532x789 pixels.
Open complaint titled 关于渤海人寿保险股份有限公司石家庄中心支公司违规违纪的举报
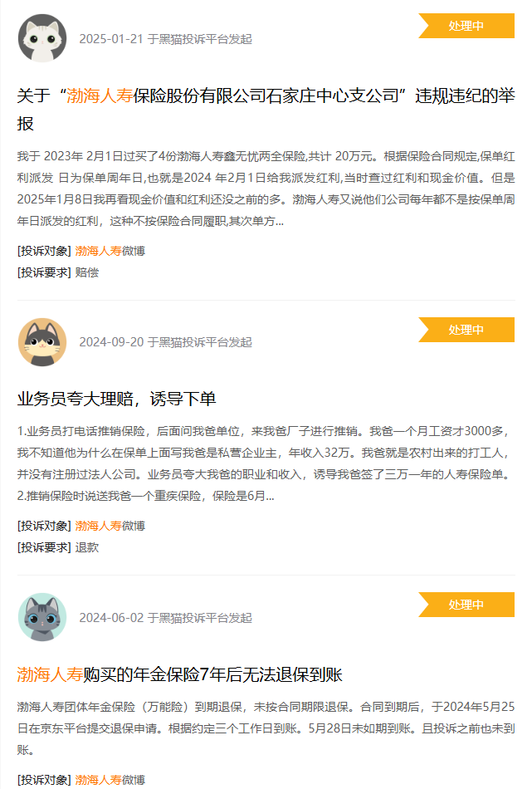(266, 109)
